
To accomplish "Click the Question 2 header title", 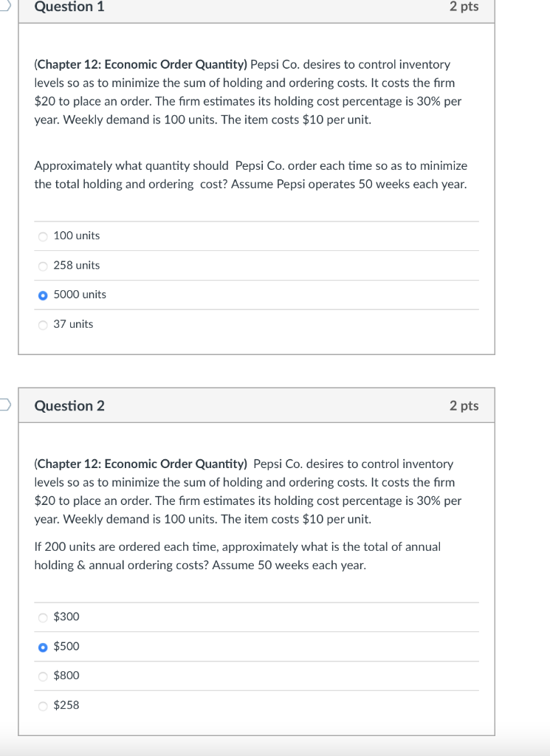I will click(x=68, y=405).
